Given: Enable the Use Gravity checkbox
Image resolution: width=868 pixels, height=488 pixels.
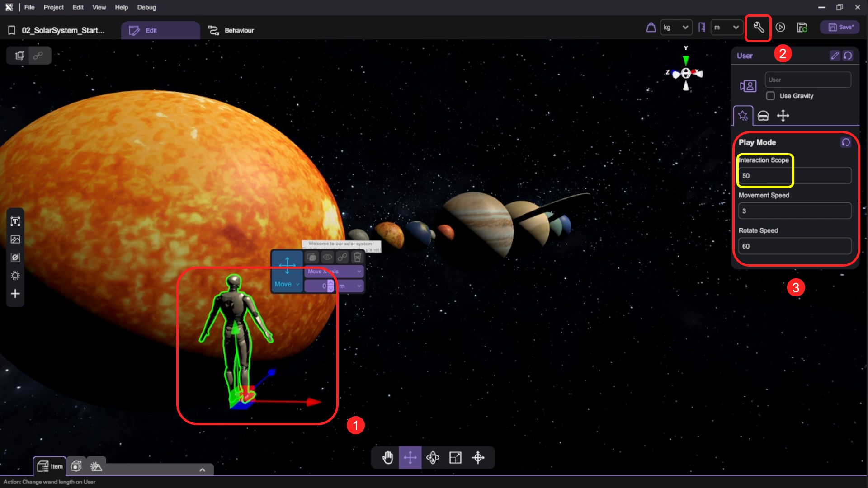Looking at the screenshot, I should click(770, 96).
